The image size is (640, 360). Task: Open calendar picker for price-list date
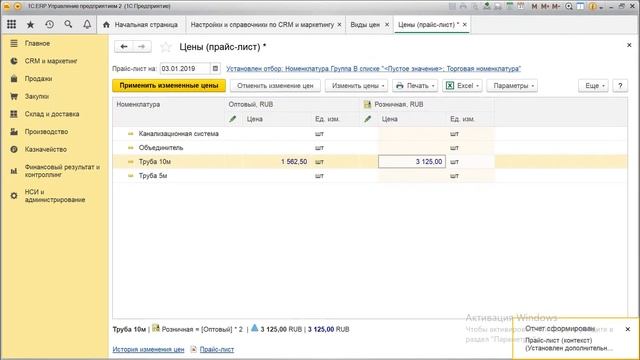(215, 69)
